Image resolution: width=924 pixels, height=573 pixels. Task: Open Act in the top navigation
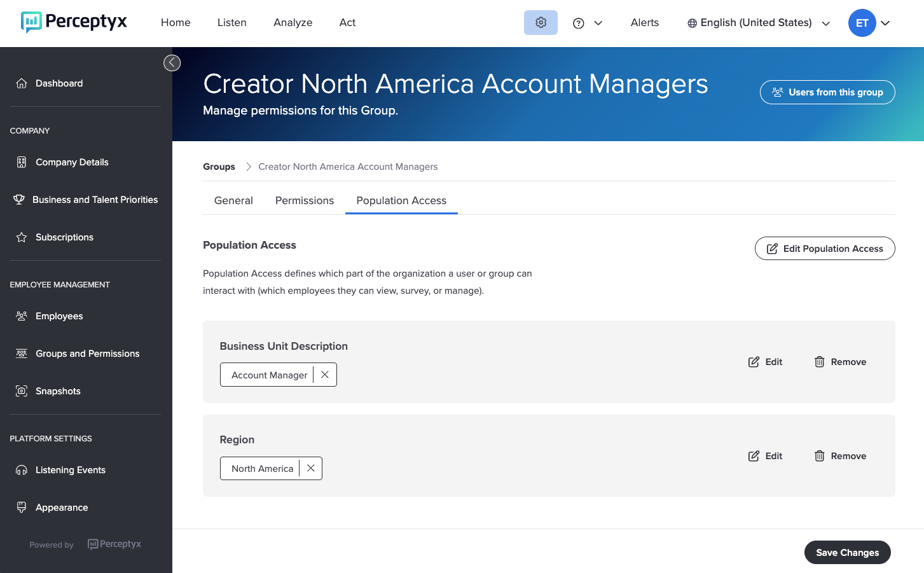[x=347, y=23]
